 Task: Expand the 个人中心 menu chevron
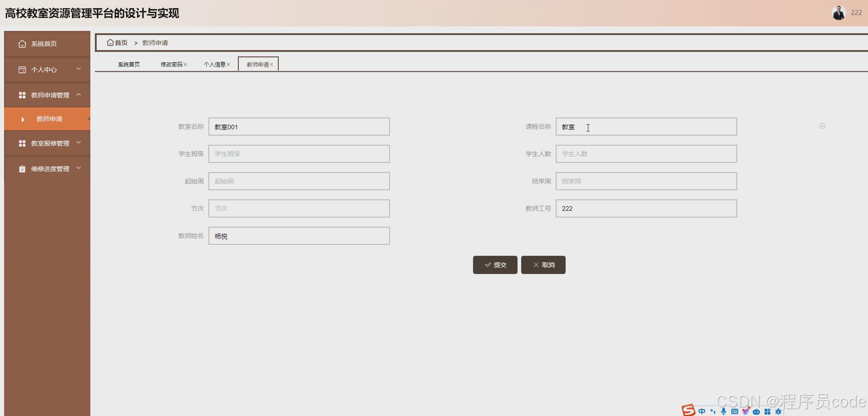click(x=79, y=69)
